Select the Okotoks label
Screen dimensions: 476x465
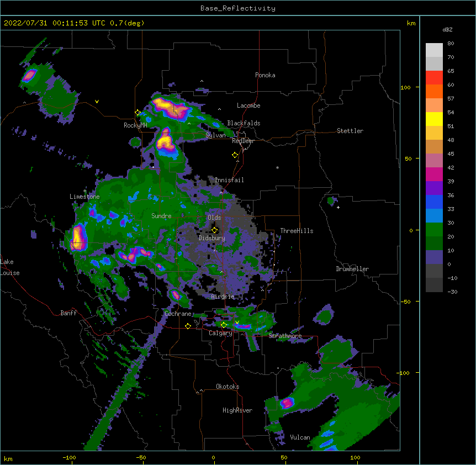point(228,387)
